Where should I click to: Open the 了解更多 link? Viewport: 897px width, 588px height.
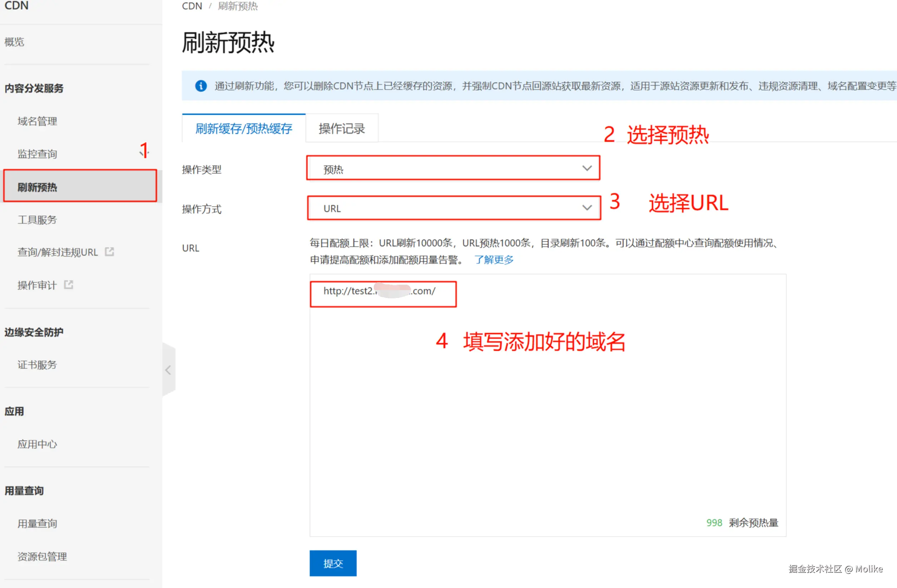(494, 260)
